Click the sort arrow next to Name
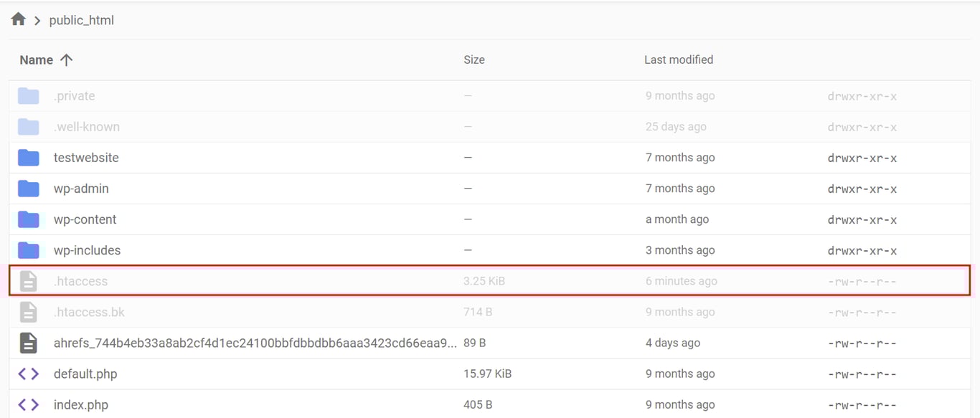 (x=66, y=60)
